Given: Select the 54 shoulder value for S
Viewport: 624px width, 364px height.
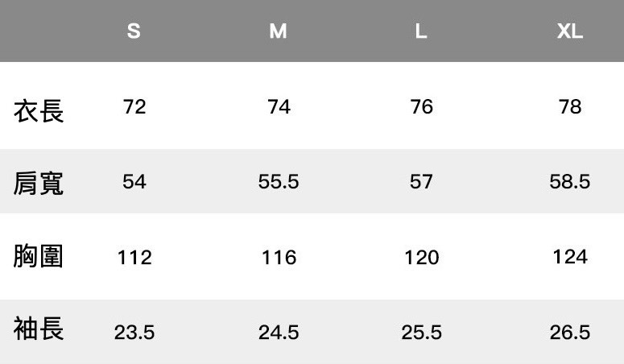Looking at the screenshot, I should tap(134, 182).
